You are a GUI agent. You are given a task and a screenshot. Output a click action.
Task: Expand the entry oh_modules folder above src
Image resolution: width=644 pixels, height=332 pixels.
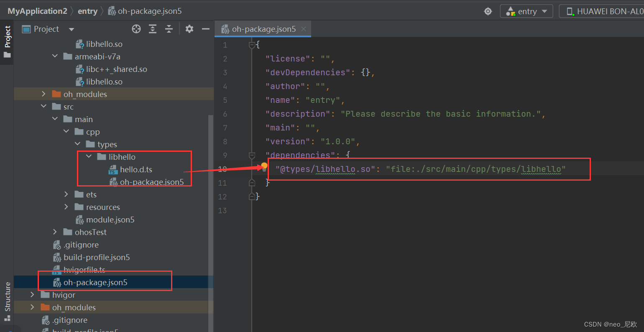[43, 94]
